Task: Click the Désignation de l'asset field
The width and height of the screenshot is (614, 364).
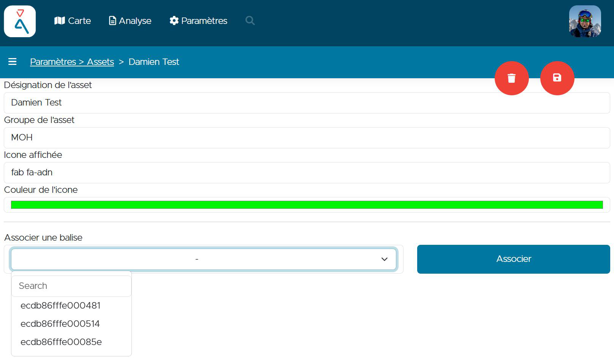Action: click(x=307, y=103)
